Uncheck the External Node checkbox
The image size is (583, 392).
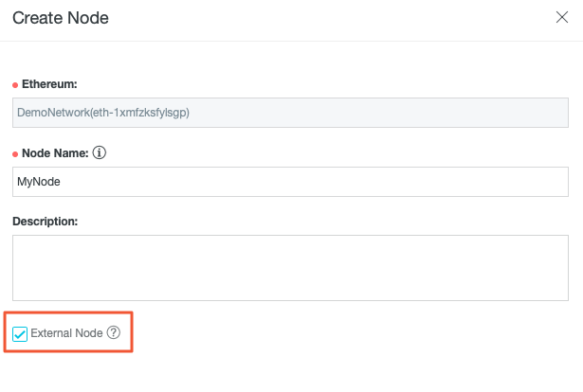click(x=20, y=333)
